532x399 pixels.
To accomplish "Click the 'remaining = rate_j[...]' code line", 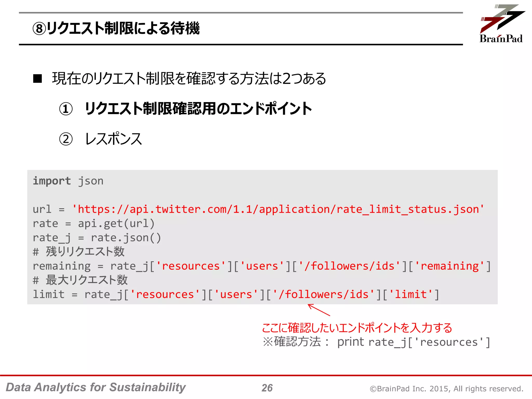I will tap(262, 266).
